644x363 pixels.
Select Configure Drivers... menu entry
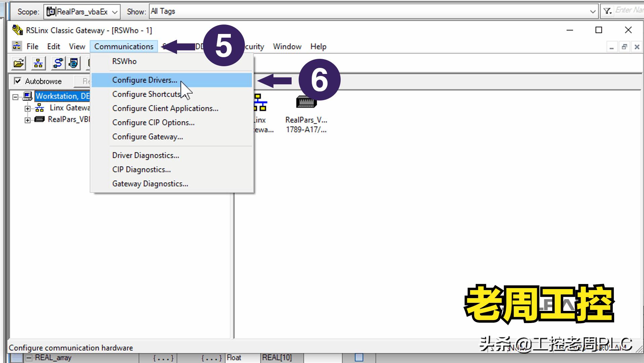coord(172,80)
